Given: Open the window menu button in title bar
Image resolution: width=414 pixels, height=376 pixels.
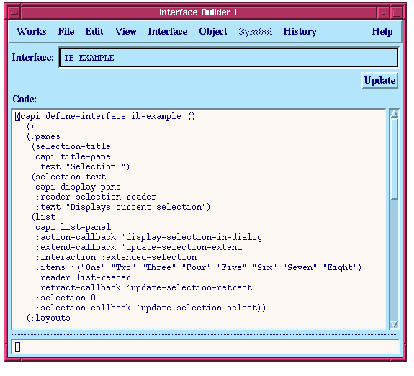Looking at the screenshot, I should (x=14, y=13).
